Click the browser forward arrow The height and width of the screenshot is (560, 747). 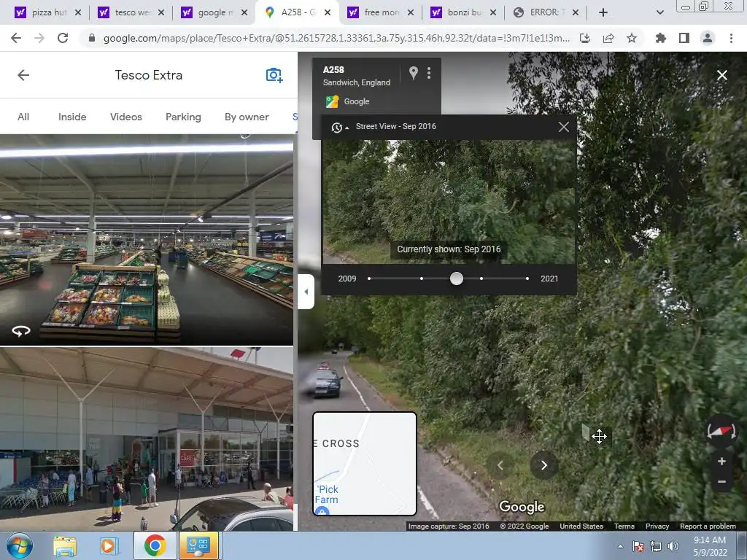(39, 38)
